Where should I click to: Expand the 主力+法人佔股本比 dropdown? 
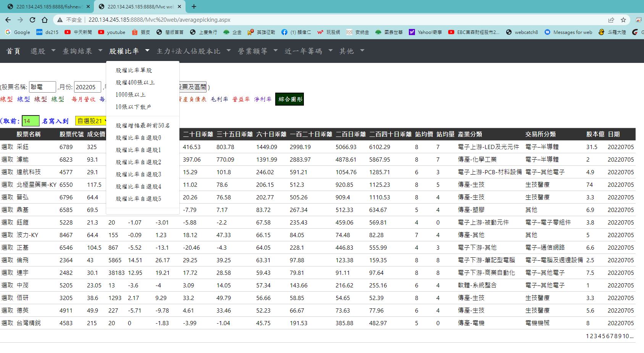coord(194,51)
